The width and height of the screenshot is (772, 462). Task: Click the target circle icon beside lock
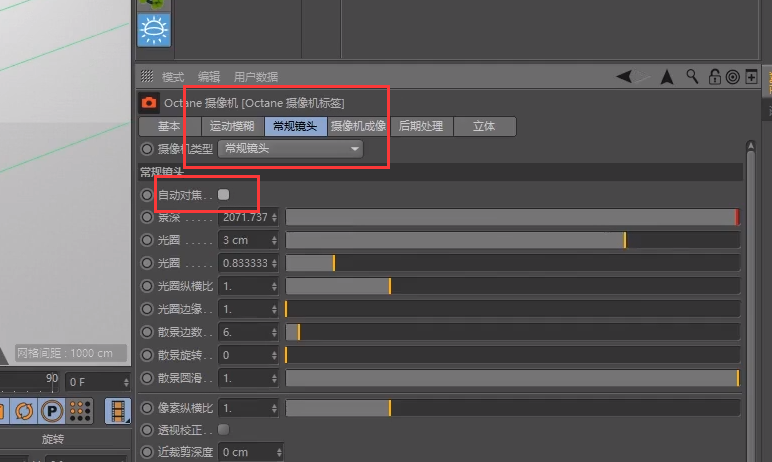point(733,77)
